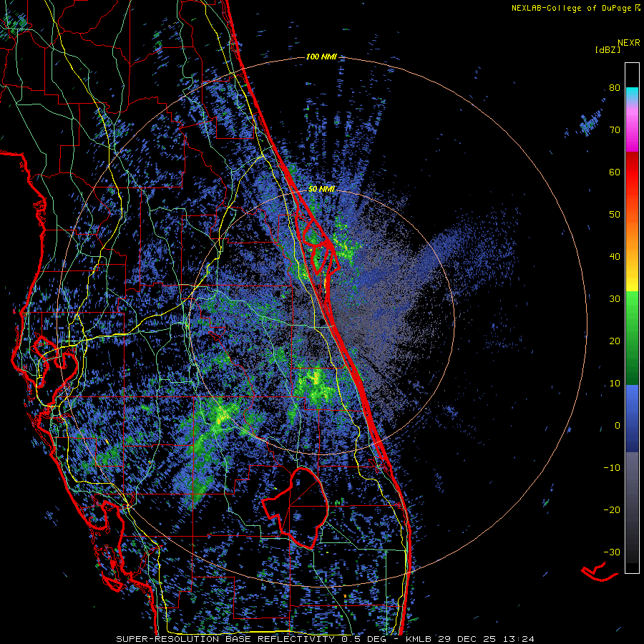The height and width of the screenshot is (644, 644).
Task: Click the 80 dBZ value on the scale
Action: pos(615,88)
